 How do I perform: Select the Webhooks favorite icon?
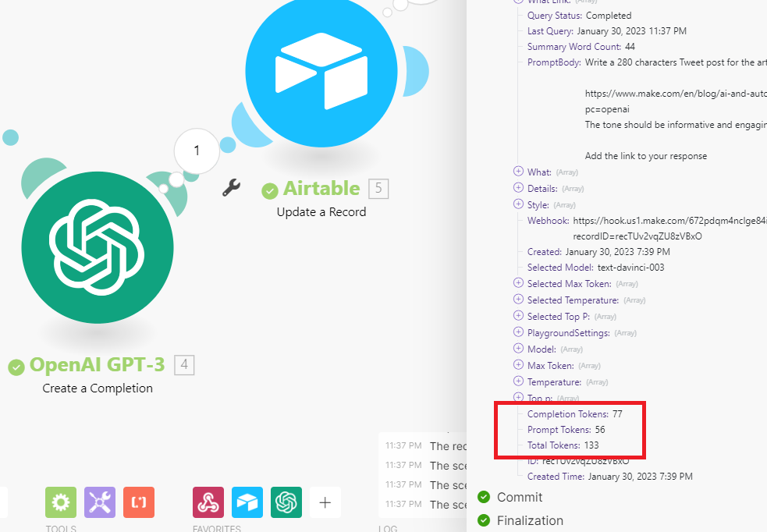pyautogui.click(x=208, y=502)
